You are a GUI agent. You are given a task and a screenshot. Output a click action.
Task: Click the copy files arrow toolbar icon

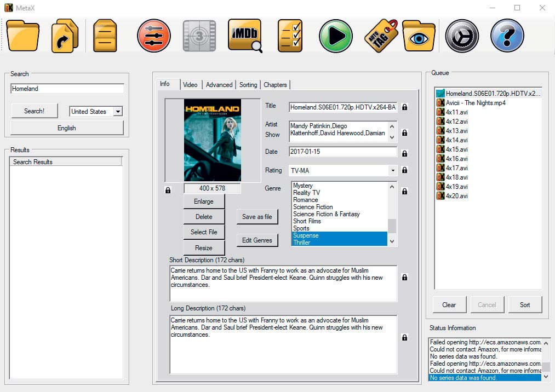click(65, 36)
